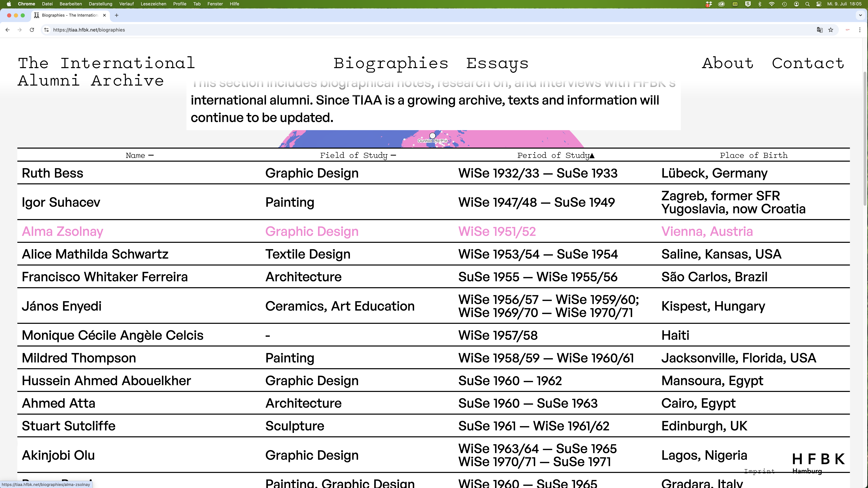Open Spotlight search from the menu bar

click(807, 4)
